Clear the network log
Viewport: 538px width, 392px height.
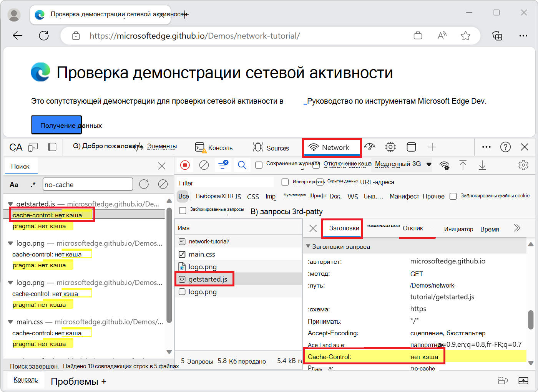(204, 165)
